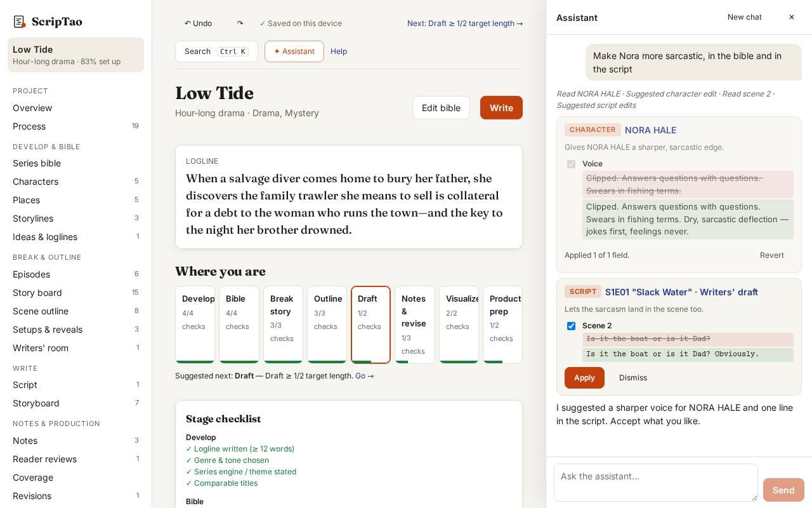812x508 pixels.
Task: Open the Writers' room
Action: [x=75, y=348]
